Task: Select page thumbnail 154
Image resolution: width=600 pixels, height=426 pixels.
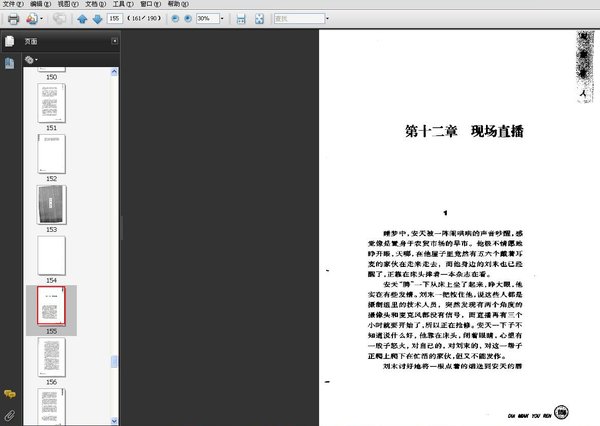Action: pos(52,256)
